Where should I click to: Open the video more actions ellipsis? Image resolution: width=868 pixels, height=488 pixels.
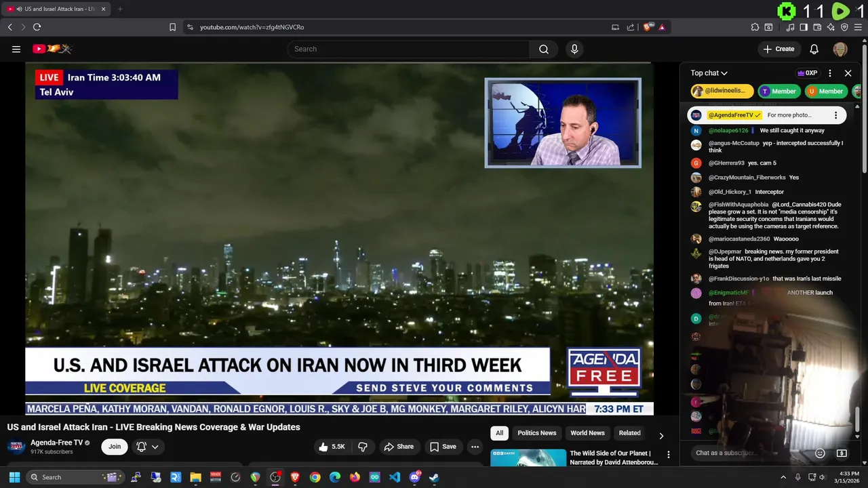tap(475, 447)
